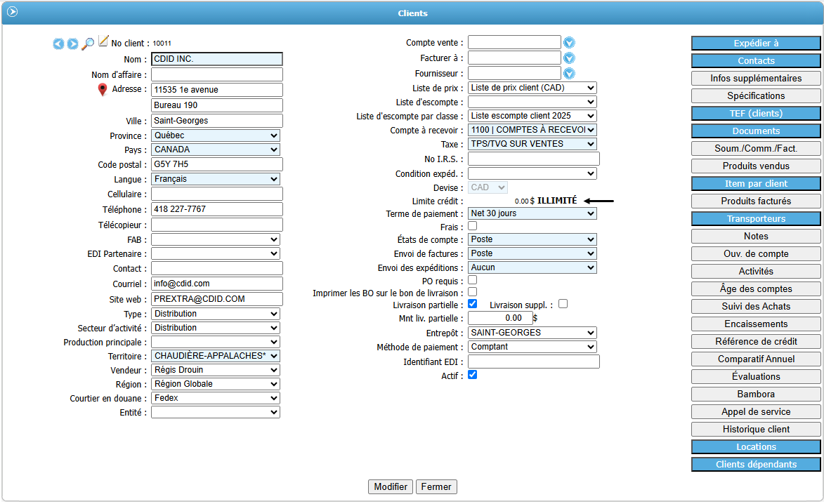The image size is (824, 504).
Task: Go to next client with right arrow
Action: (x=72, y=44)
